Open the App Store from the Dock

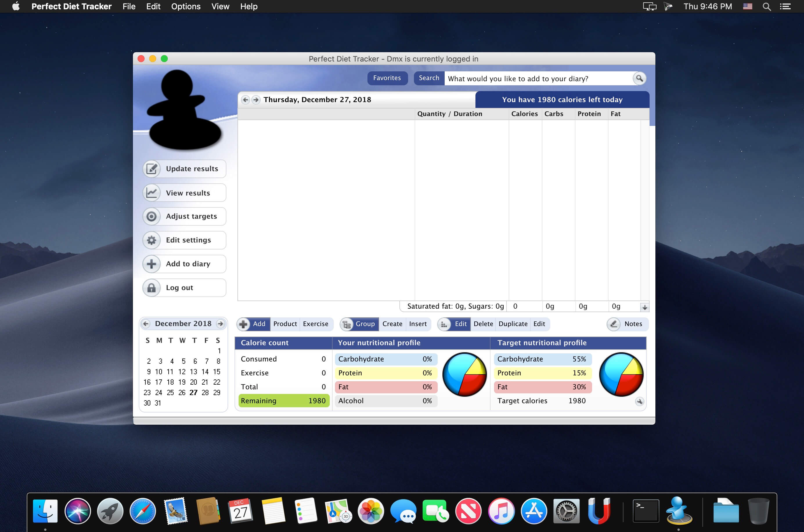pyautogui.click(x=534, y=511)
